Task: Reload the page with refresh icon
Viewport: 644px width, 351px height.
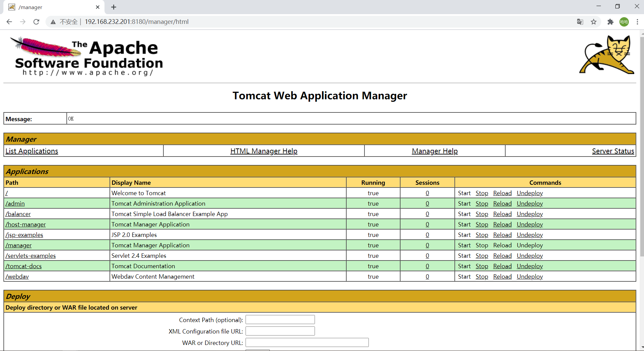Action: coord(36,22)
